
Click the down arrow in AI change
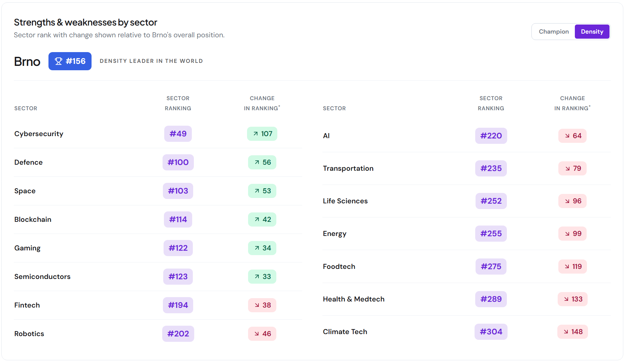[567, 136]
